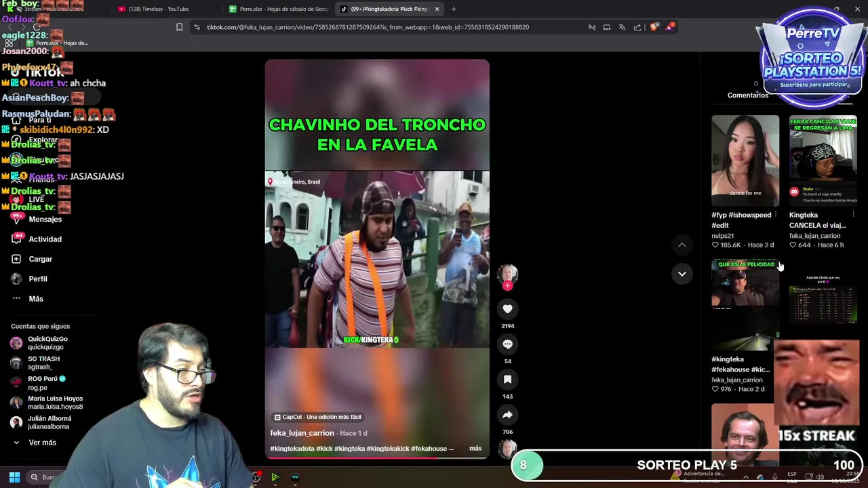Viewport: 868px width, 488px height.
Task: Switch to Perre.xlsx Google Sheets tab
Action: pyautogui.click(x=278, y=9)
